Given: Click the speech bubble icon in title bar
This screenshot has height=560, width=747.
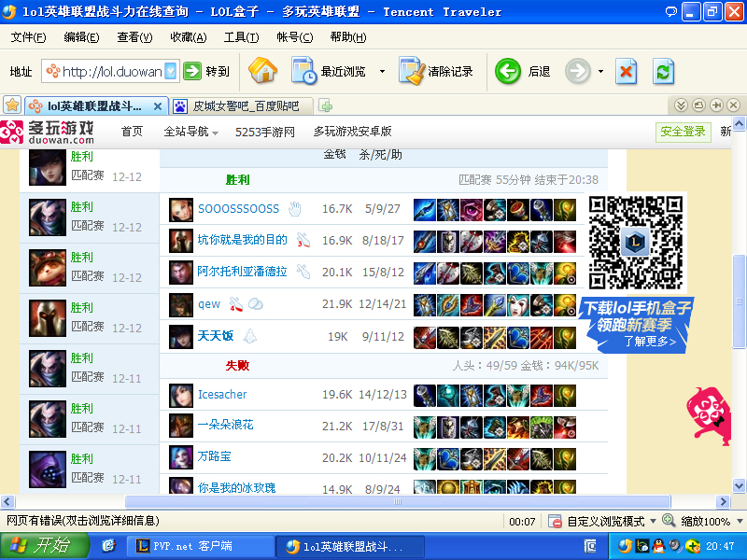Looking at the screenshot, I should 671,11.
